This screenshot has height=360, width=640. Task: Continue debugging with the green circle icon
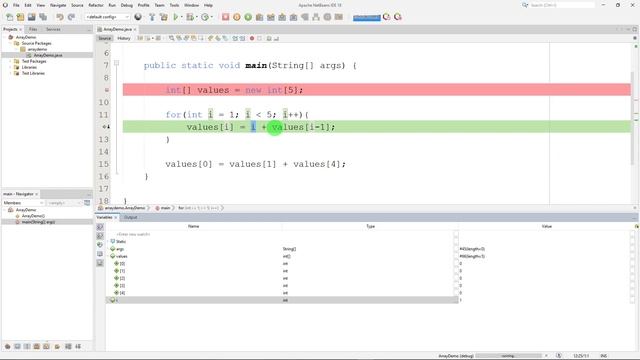248,17
